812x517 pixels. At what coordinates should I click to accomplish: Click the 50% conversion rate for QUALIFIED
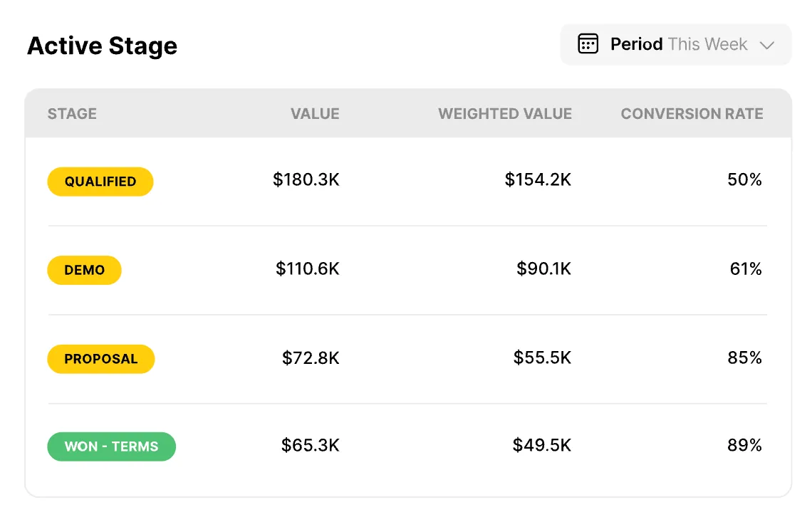[x=744, y=180]
